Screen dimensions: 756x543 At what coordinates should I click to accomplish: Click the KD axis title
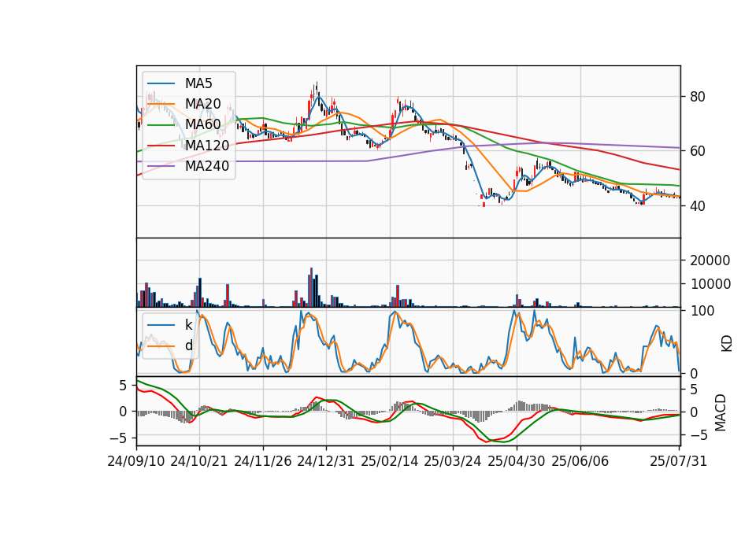pyautogui.click(x=727, y=343)
